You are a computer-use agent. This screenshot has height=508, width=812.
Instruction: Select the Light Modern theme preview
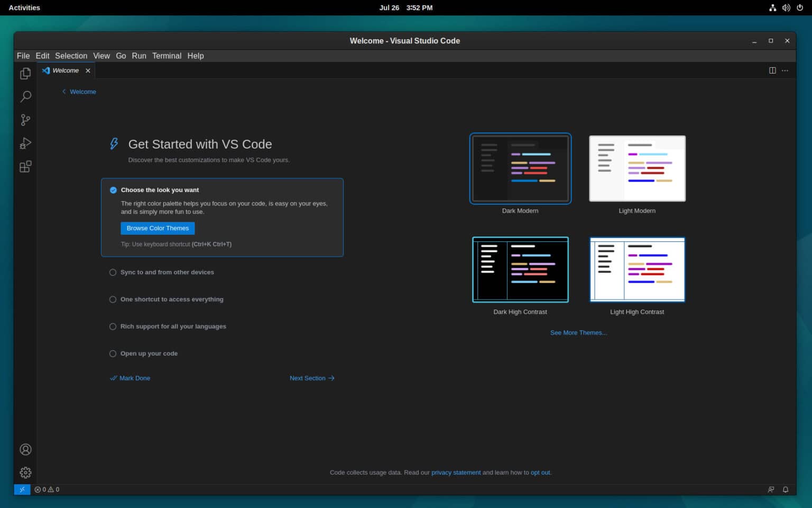637,168
